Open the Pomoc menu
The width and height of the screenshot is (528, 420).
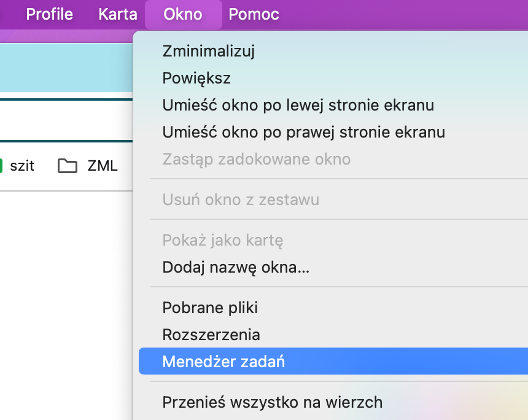254,15
